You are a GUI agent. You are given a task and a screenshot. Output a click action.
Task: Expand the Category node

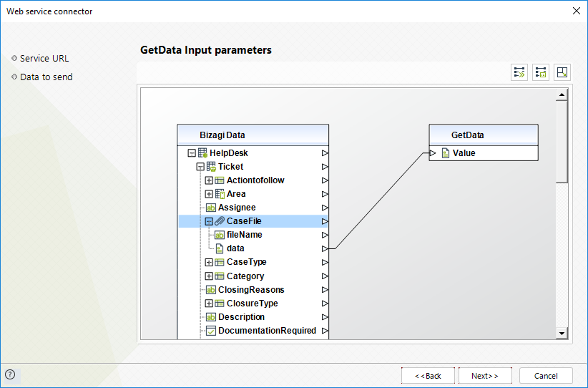tap(209, 276)
